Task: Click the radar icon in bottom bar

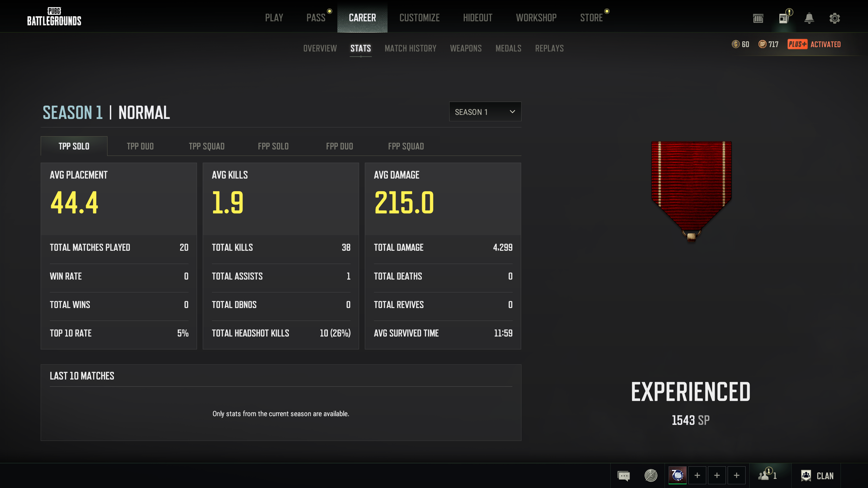Action: pyautogui.click(x=651, y=475)
